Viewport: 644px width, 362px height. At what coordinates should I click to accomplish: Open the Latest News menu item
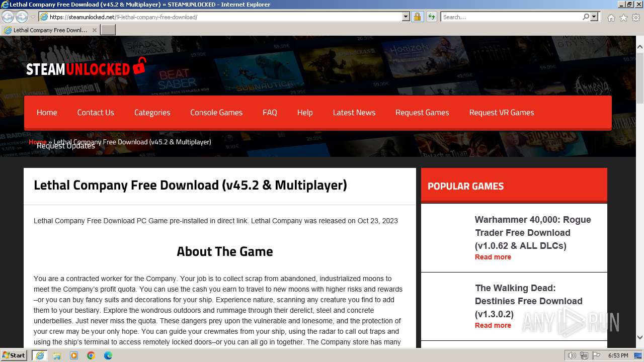354,113
